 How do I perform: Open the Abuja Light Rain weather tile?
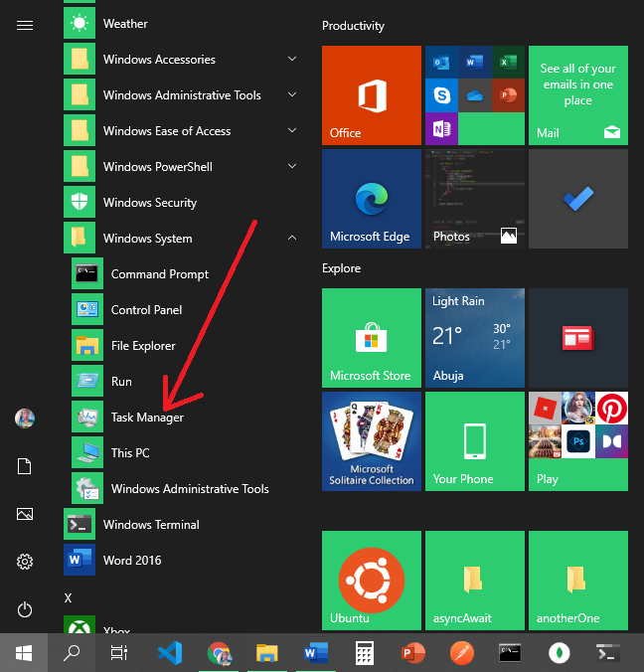pyautogui.click(x=474, y=337)
